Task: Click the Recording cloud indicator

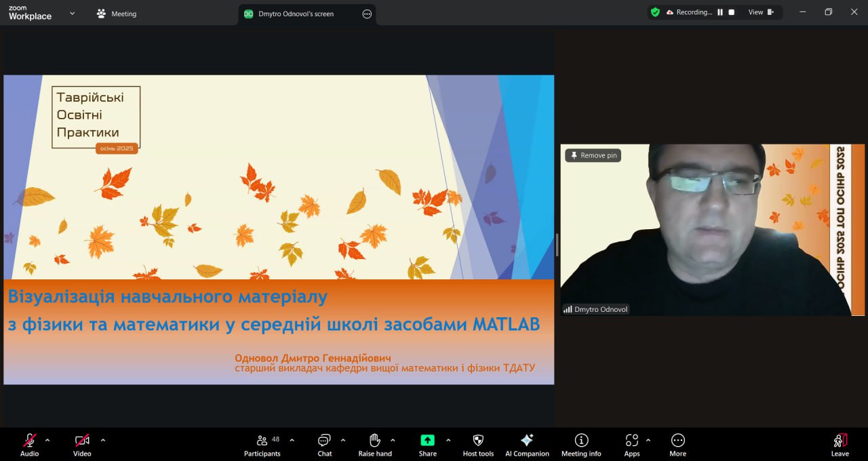Action: tap(689, 12)
